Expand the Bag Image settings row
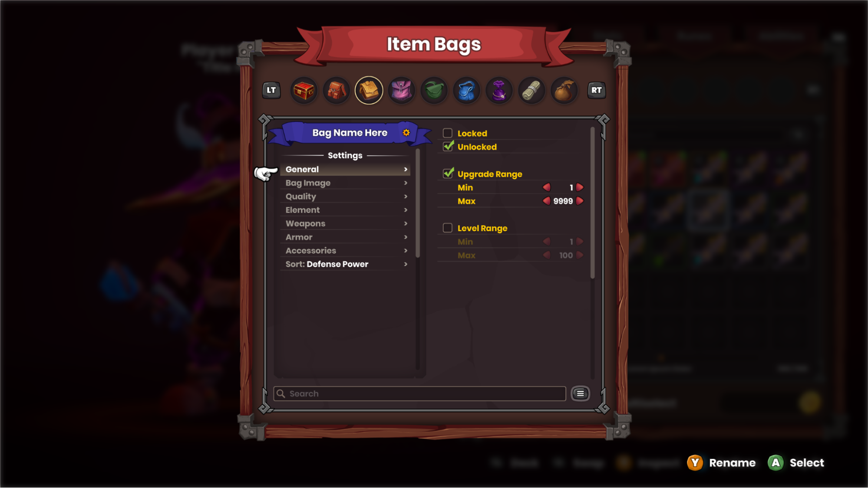Viewport: 868px width, 488px height. pos(346,183)
